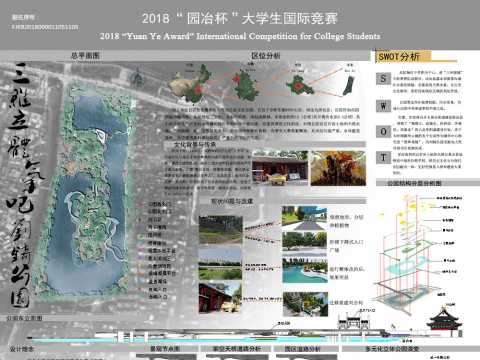The height and width of the screenshot is (360, 480).
Task: Click the gateway archway elevation drawing
Action: [x=354, y=322]
